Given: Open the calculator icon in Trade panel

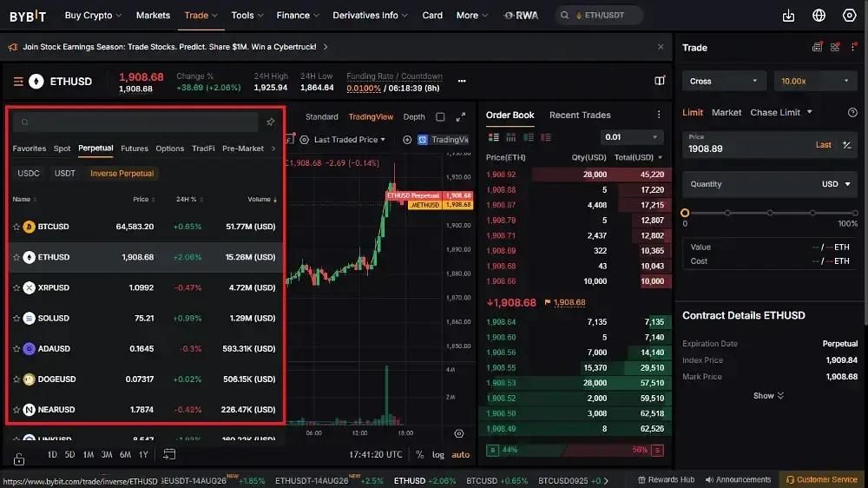Looking at the screenshot, I should coord(817,47).
